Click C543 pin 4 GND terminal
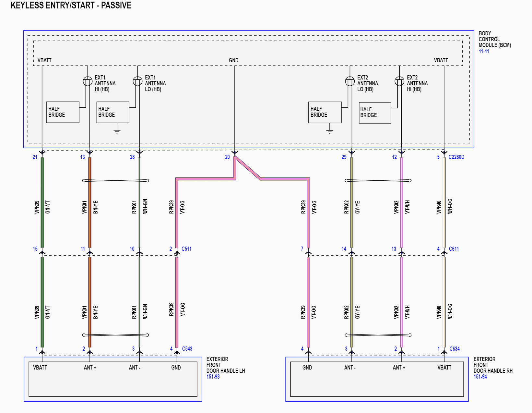The width and height of the screenshot is (532, 413). pos(177,352)
